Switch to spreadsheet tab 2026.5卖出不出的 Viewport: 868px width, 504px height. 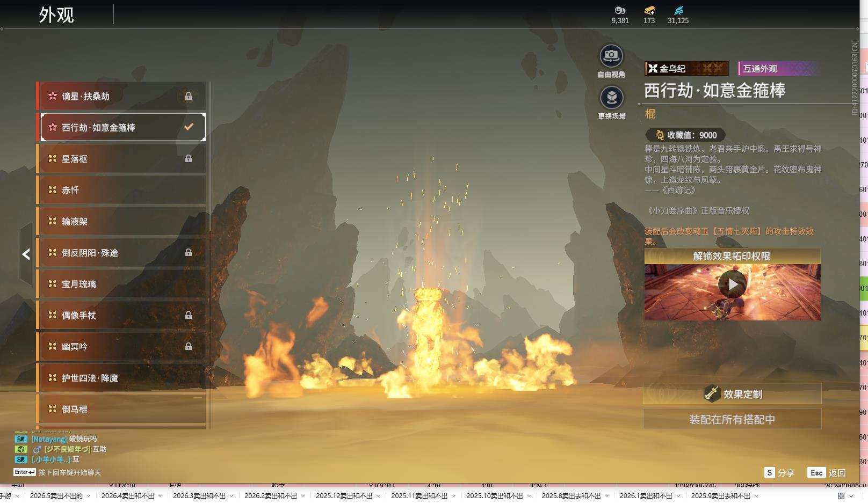pos(56,496)
